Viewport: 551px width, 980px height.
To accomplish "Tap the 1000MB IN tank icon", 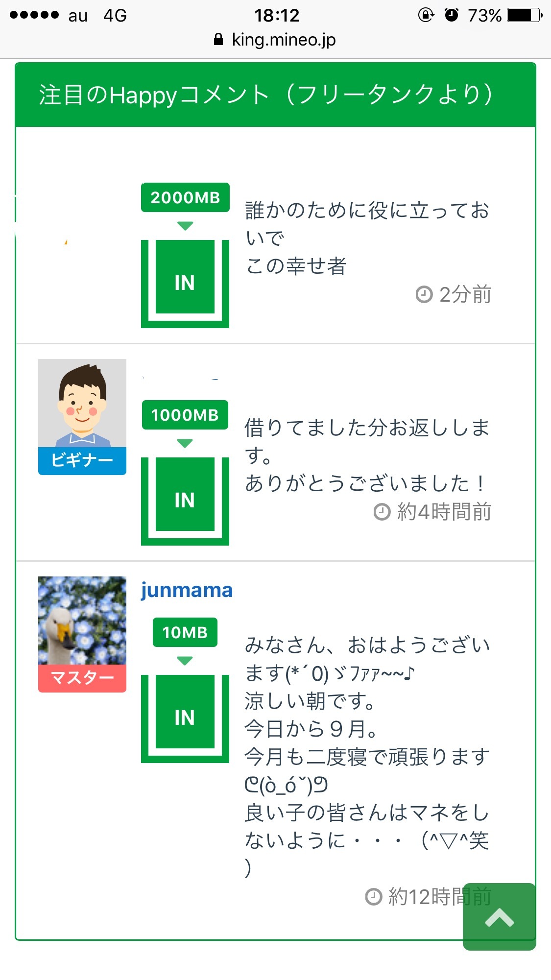I will coord(185,500).
